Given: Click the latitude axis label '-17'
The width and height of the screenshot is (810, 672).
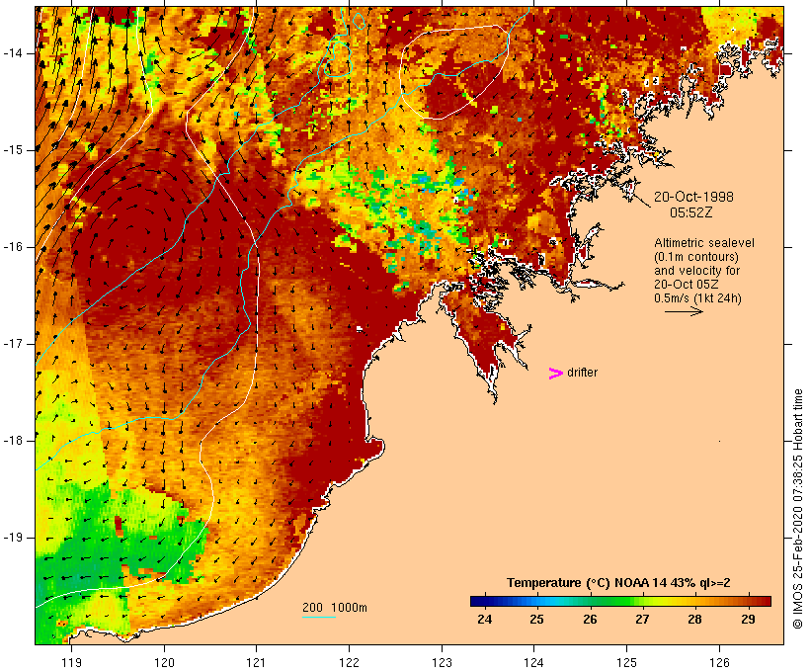Looking at the screenshot, I should tap(12, 344).
